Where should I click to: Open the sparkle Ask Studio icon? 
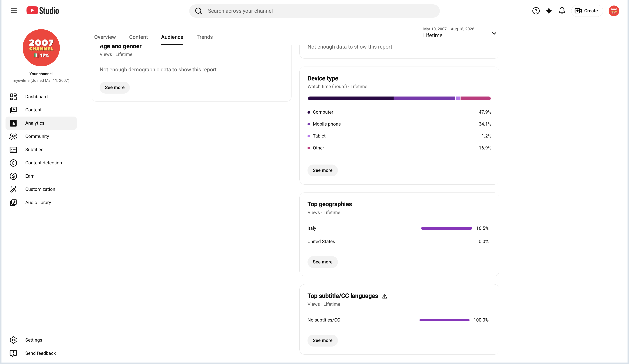549,11
